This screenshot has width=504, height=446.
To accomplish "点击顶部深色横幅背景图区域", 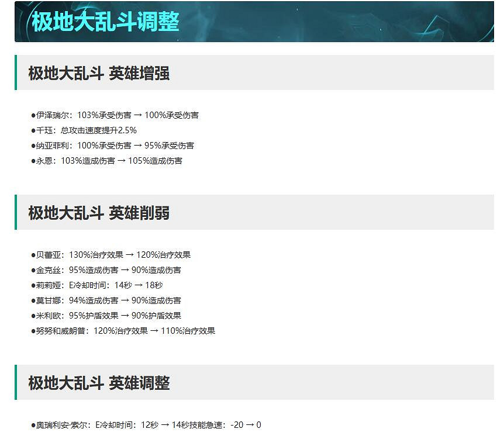I will (x=351, y=22).
